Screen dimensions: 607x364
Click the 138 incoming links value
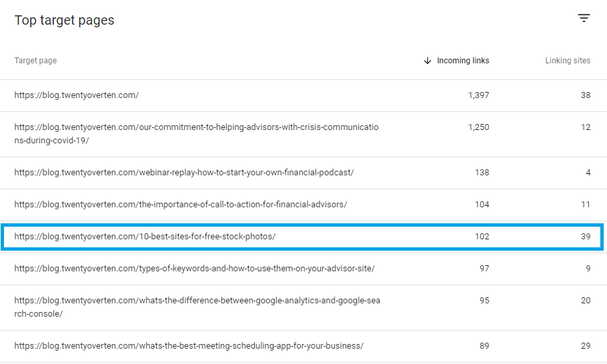click(482, 173)
